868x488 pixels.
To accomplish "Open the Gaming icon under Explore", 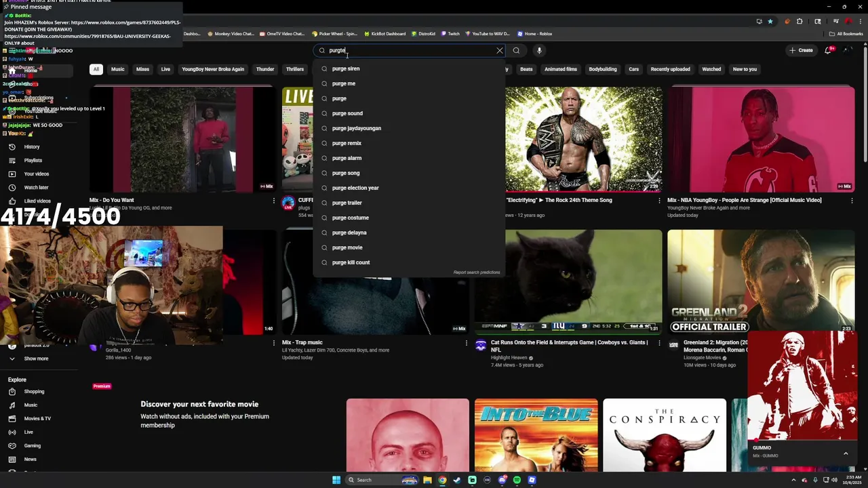I will click(12, 445).
